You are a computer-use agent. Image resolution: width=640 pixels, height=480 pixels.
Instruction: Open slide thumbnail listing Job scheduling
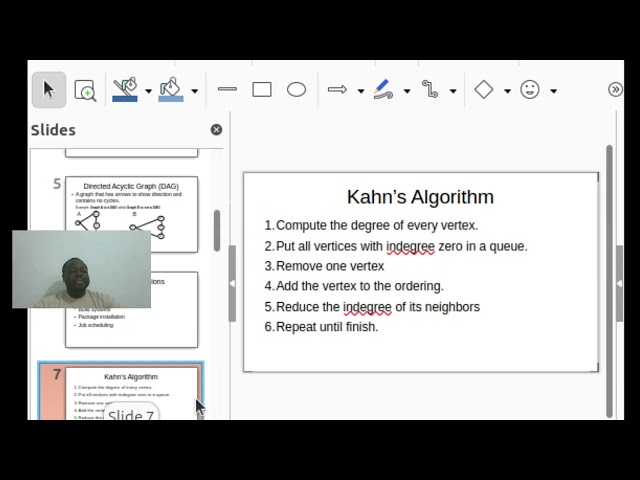tap(131, 309)
